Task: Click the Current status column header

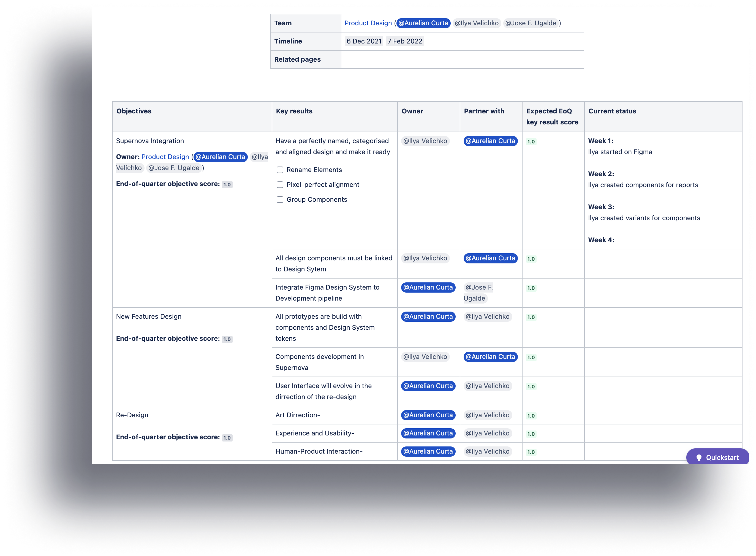Action: (x=612, y=111)
